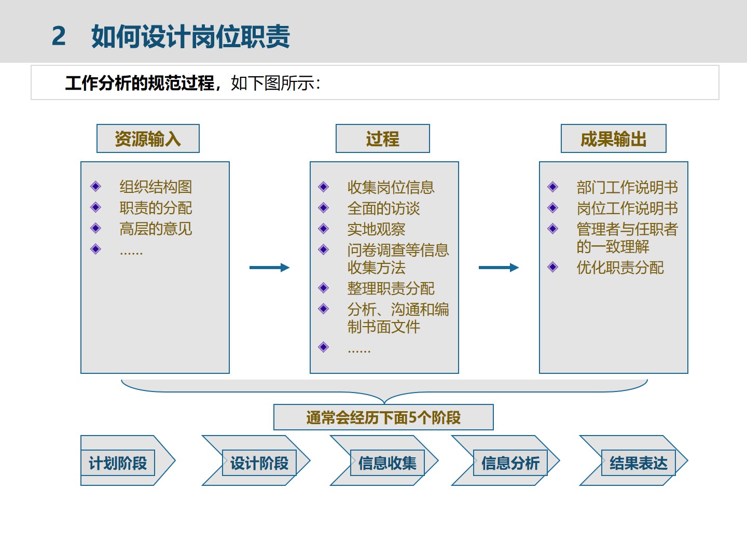Select the bullet 实地观察
Image resolution: width=747 pixels, height=560 pixels.
coord(377,229)
